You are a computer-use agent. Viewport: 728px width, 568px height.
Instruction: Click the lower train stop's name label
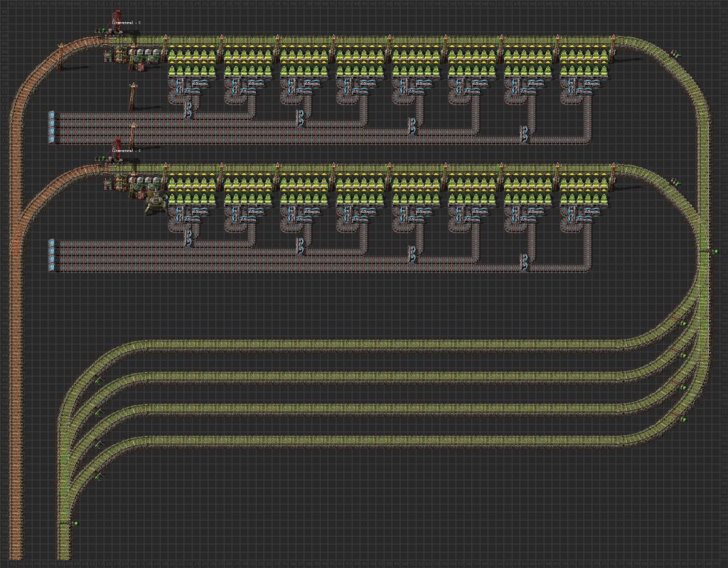tap(127, 151)
